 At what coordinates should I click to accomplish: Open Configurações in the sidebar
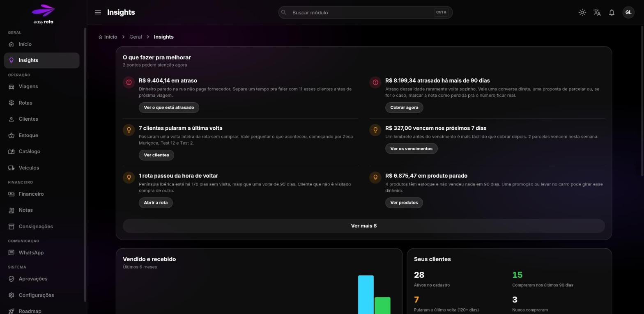tap(41, 295)
